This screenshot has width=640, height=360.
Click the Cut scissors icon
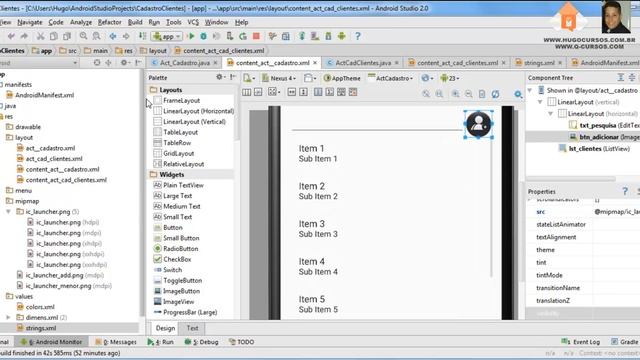[x=40, y=36]
